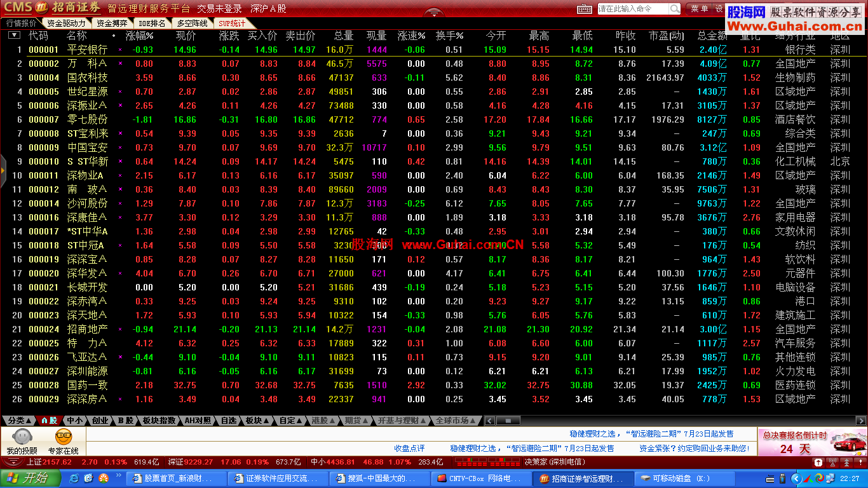868x488 pixels.
Task: Click the horizontal scrollbar thumb
Action: 508,421
